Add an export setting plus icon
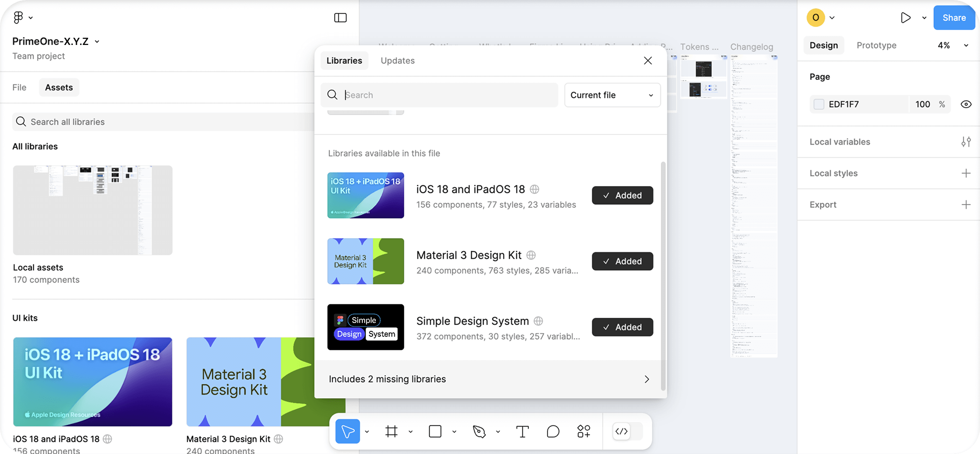Viewport: 980px width, 454px height. 966,205
